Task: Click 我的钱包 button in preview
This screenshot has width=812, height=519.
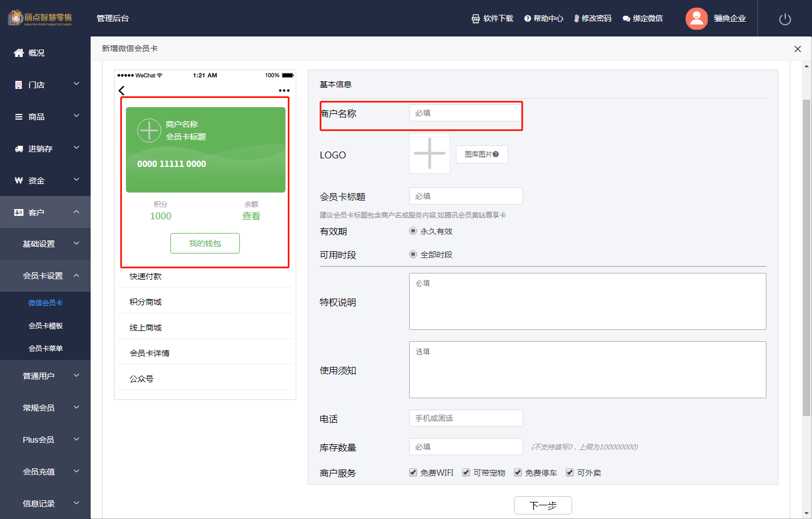Action: [205, 243]
